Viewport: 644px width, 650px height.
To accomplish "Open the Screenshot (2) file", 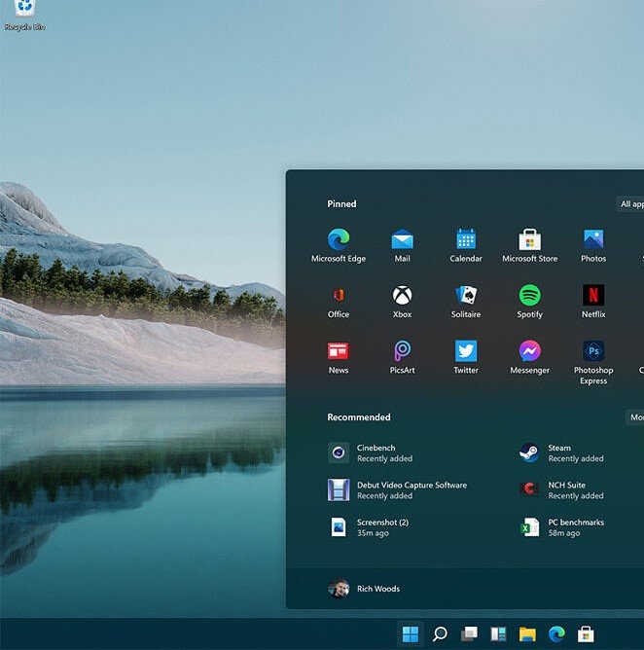I will 369,527.
